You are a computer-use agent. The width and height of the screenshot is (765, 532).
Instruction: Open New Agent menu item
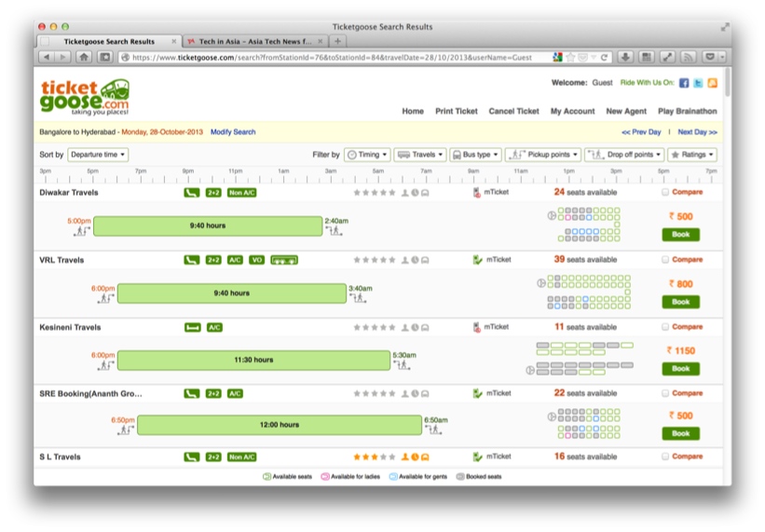tap(626, 111)
